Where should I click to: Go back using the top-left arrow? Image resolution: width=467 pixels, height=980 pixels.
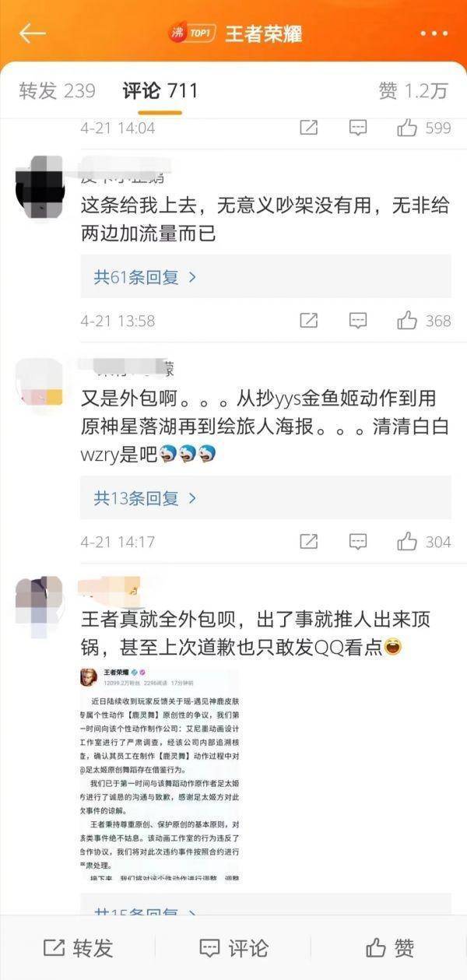33,33
